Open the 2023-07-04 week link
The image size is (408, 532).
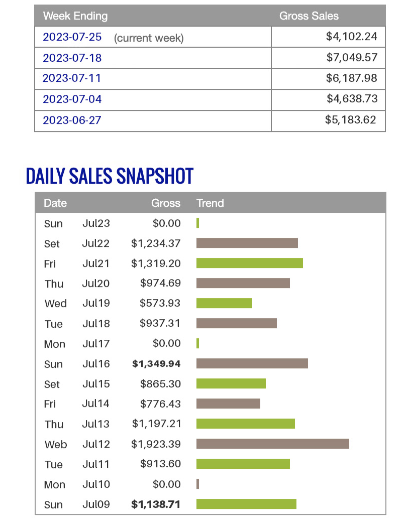(x=72, y=99)
